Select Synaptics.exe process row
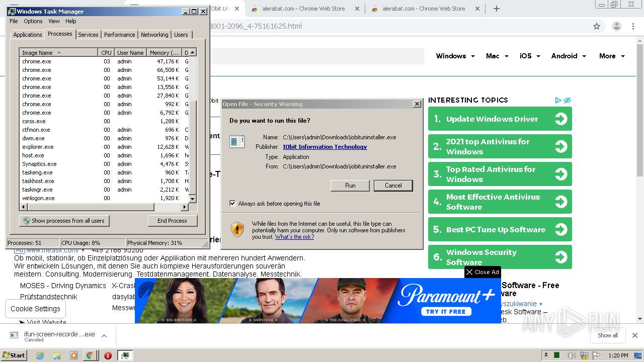 point(105,164)
